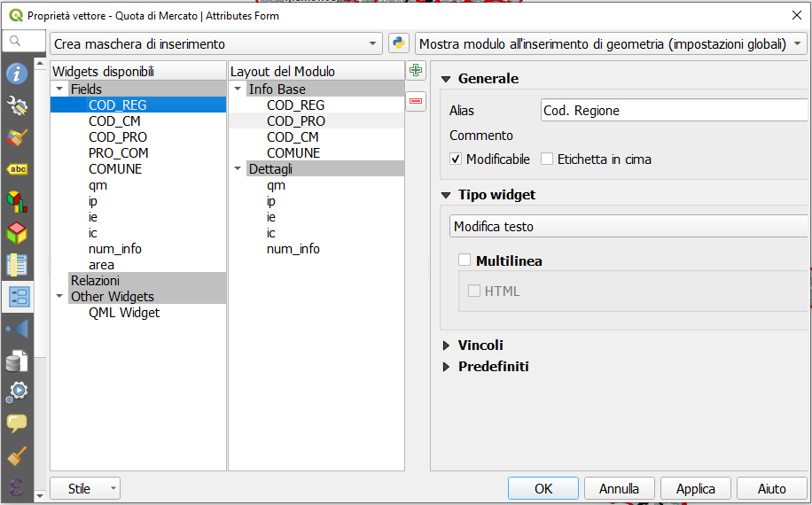This screenshot has height=505, width=812.
Task: Collapse the Dettagli group
Action: tap(238, 168)
